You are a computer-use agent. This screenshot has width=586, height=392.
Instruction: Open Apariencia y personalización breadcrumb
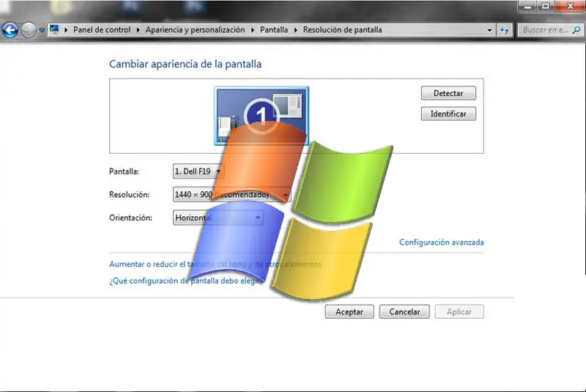click(x=195, y=30)
